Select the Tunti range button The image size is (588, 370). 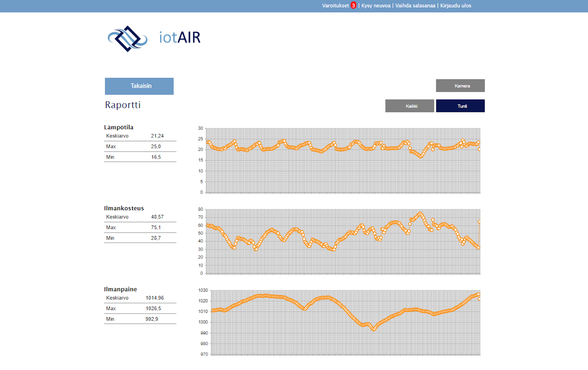[460, 106]
